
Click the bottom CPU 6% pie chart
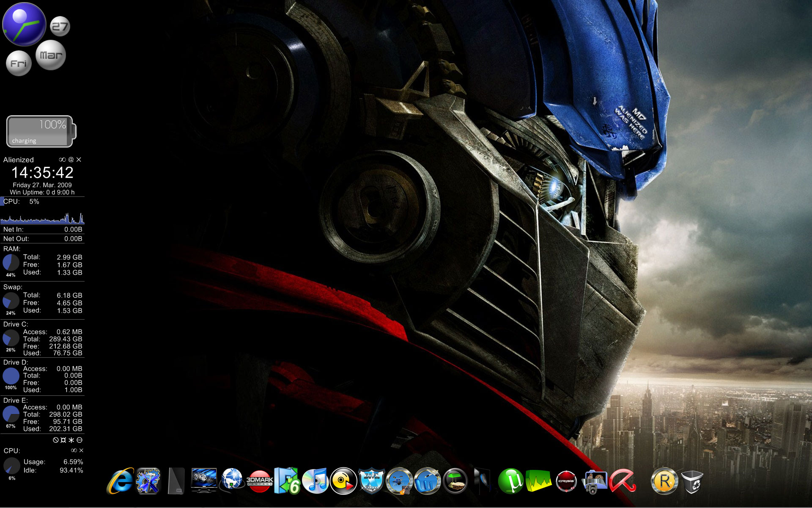(11, 466)
